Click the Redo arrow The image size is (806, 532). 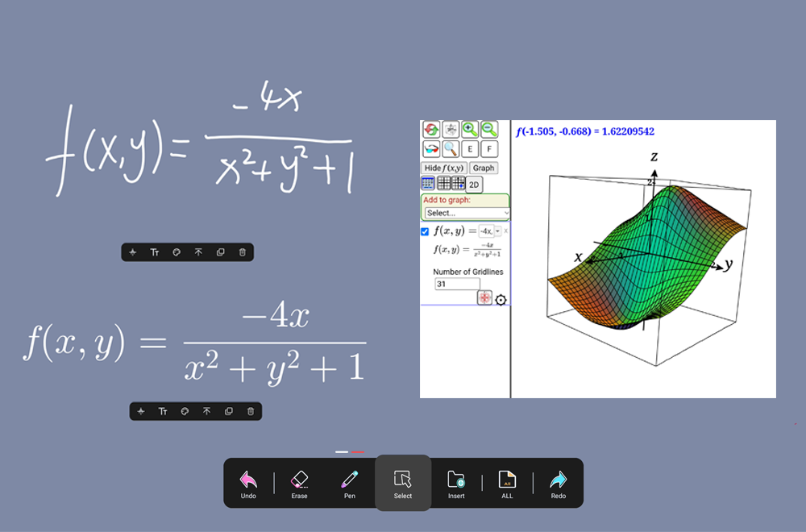click(x=558, y=483)
